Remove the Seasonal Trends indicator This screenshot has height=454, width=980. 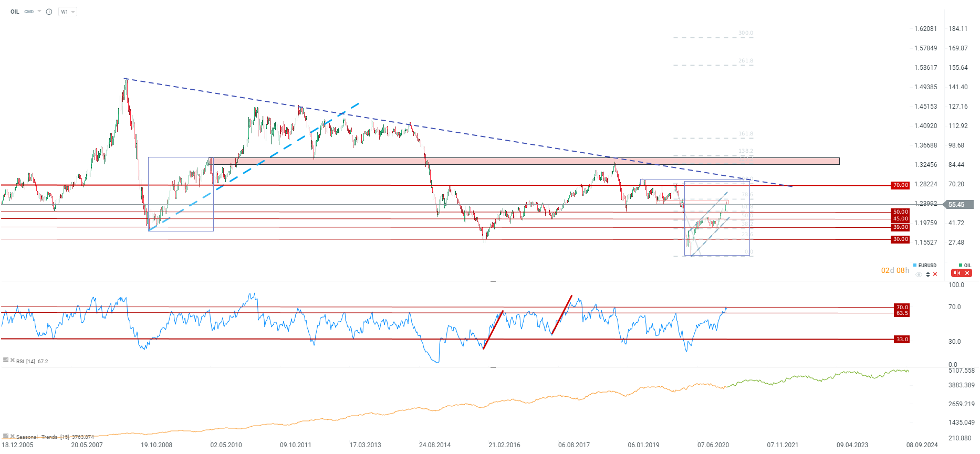point(13,436)
